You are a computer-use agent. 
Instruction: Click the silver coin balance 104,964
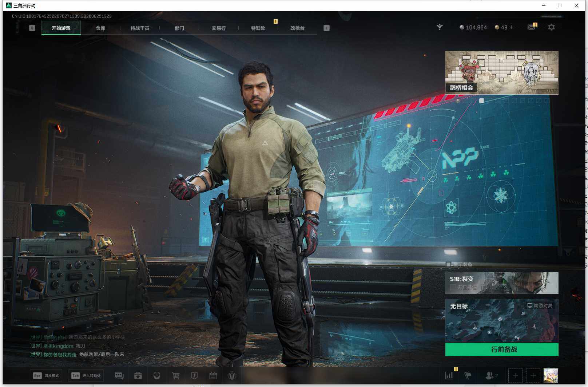click(x=473, y=27)
